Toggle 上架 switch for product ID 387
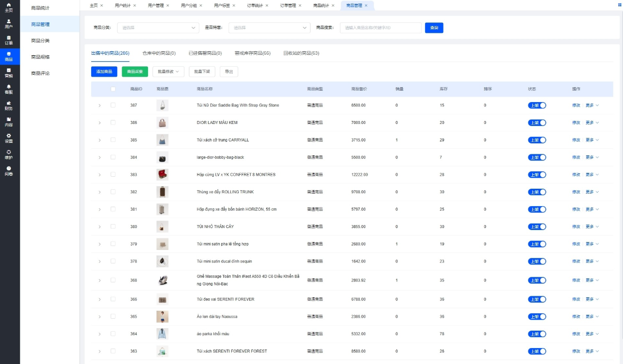Screen dimensions: 623x364 (x=537, y=106)
